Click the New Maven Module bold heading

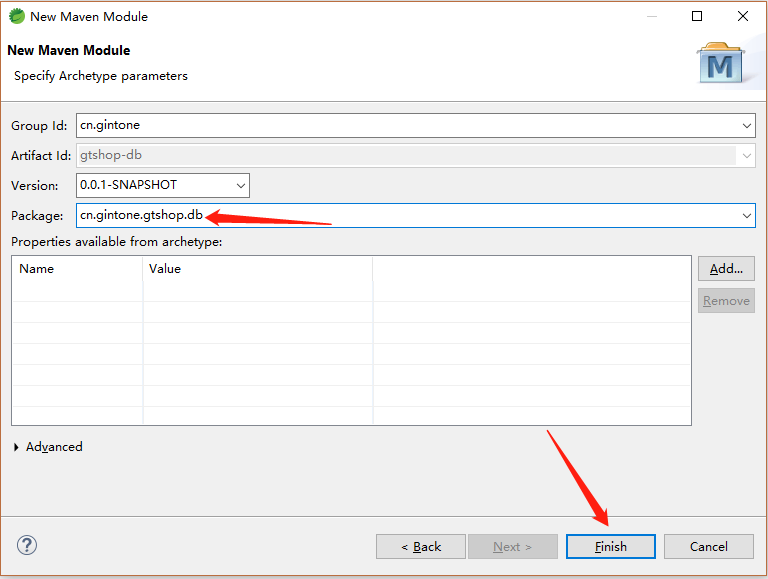click(x=69, y=50)
